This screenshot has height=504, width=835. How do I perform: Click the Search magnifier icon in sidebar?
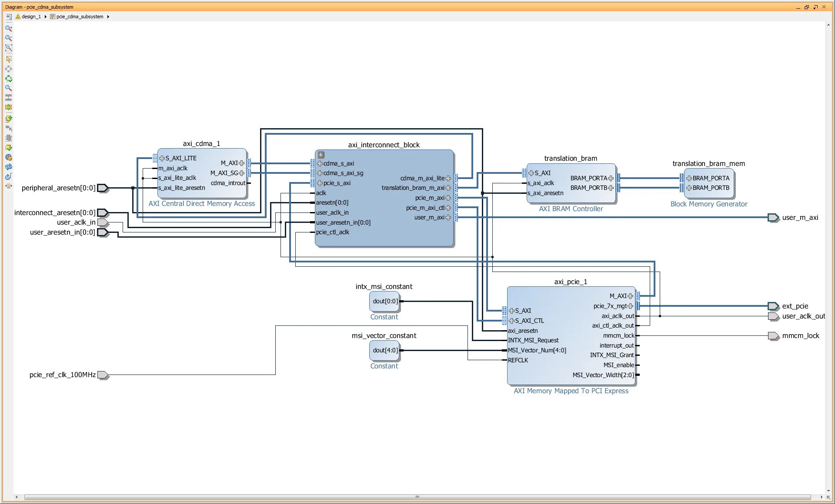tap(8, 88)
